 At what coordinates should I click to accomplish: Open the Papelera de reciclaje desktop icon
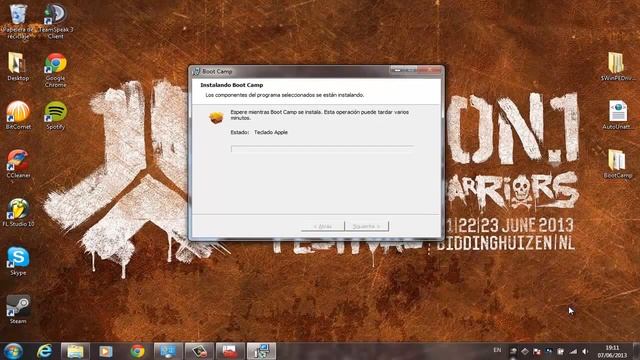coord(18,20)
